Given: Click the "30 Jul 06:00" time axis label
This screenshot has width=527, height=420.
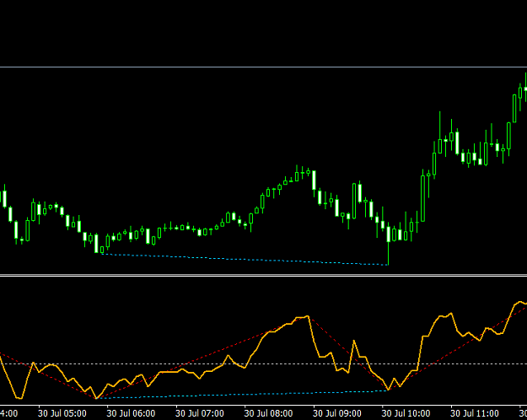Looking at the screenshot, I should pyautogui.click(x=131, y=413).
